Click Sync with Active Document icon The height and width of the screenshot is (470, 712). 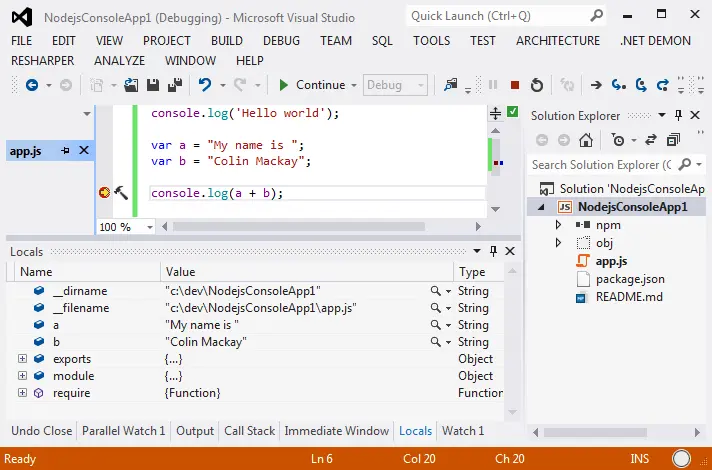651,140
